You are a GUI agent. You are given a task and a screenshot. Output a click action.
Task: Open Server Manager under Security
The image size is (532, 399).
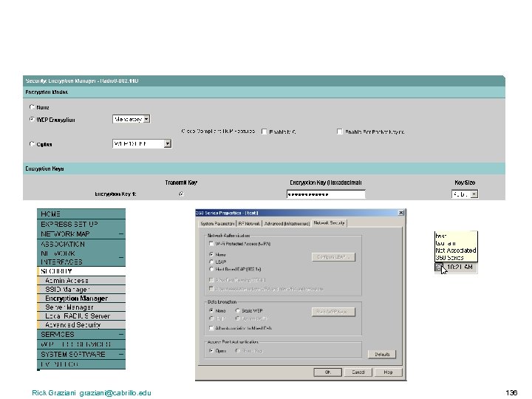click(x=81, y=307)
